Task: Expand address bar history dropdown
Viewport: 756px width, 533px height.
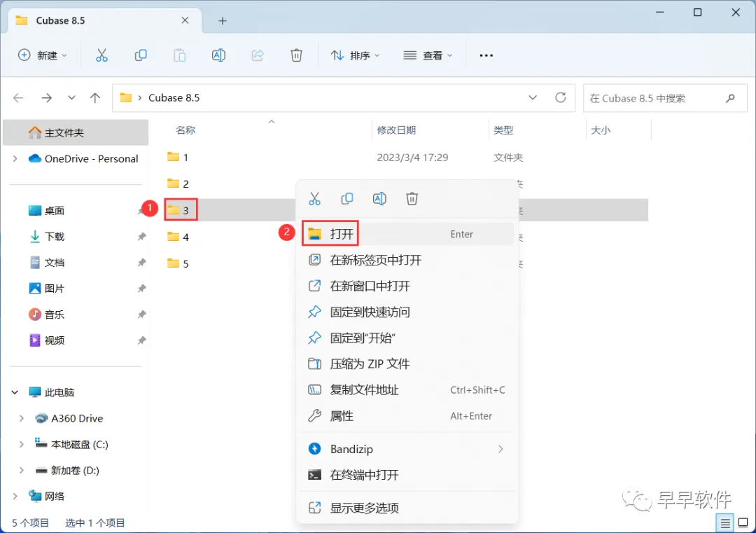Action: tap(532, 97)
